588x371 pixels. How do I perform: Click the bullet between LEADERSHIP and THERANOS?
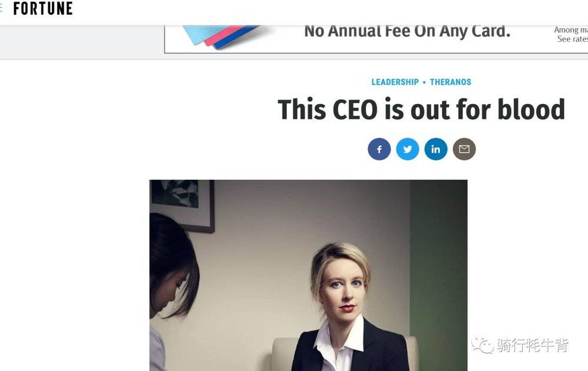pyautogui.click(x=424, y=82)
